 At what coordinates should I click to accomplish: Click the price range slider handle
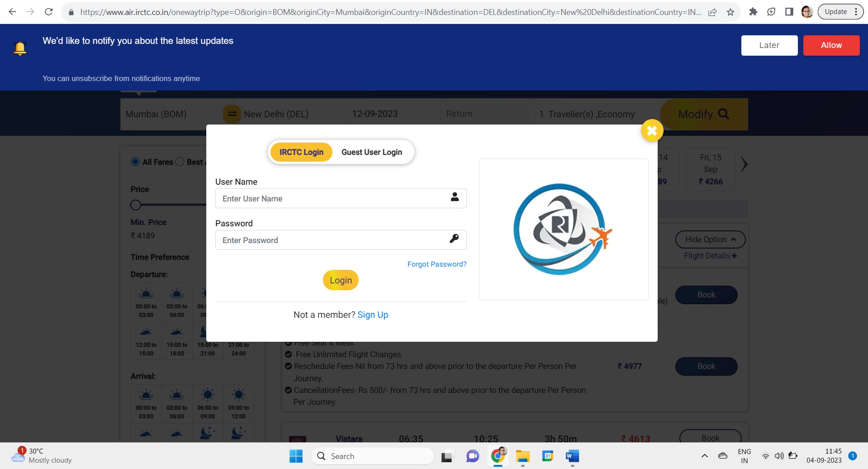(136, 205)
